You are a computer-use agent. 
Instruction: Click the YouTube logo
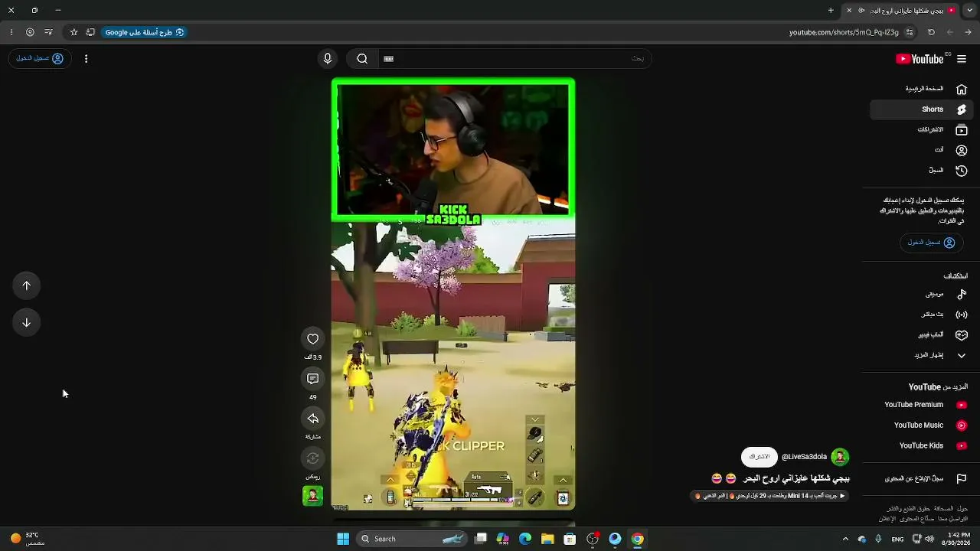[x=920, y=59]
